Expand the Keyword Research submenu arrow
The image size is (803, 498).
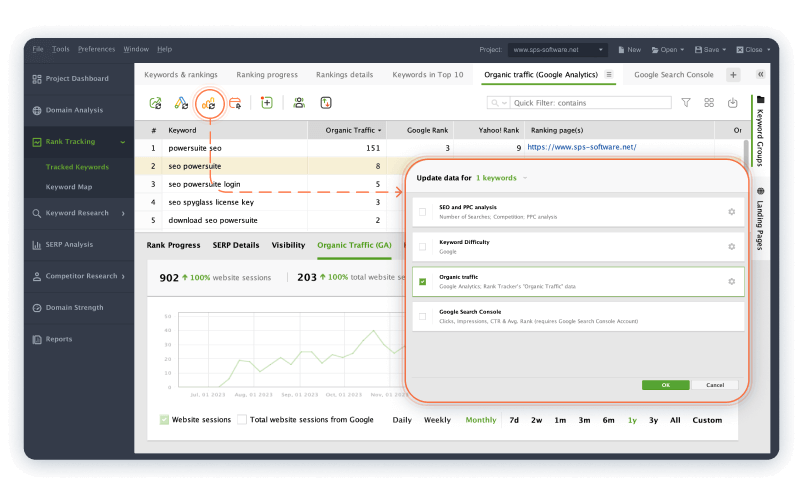[x=123, y=213]
